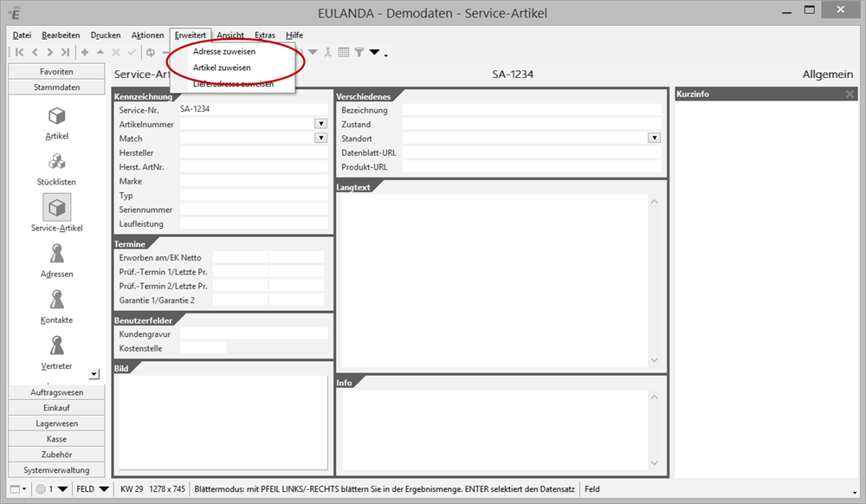The image size is (866, 504).
Task: Open the Auftragswesen section
Action: (56, 392)
